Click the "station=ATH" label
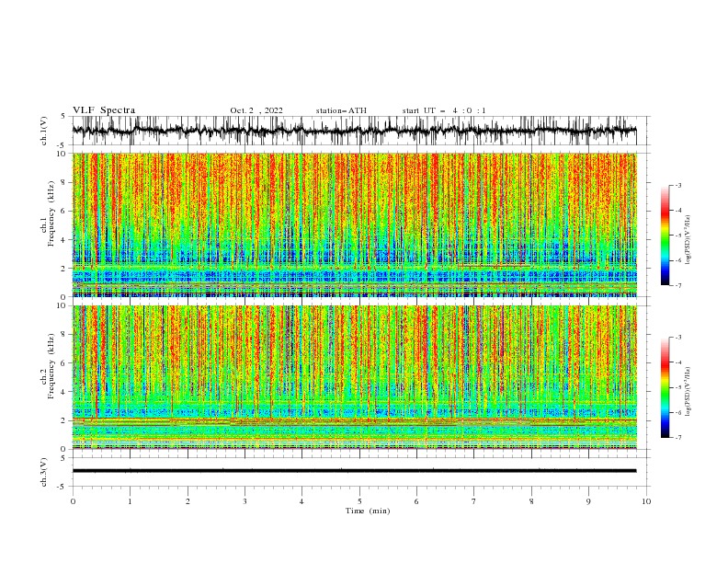 coord(341,110)
